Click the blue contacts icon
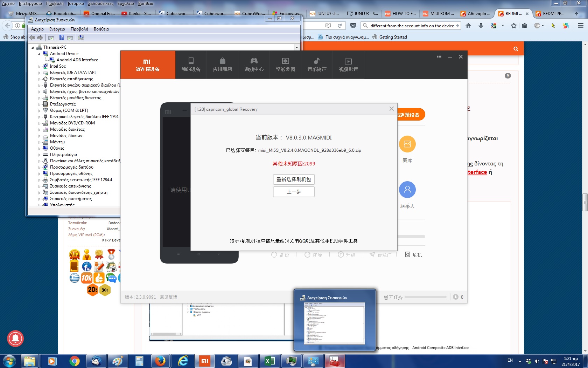 click(x=407, y=190)
